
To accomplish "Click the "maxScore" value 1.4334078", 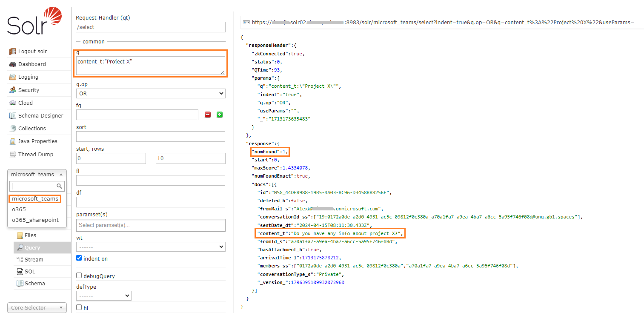I will click(x=296, y=168).
